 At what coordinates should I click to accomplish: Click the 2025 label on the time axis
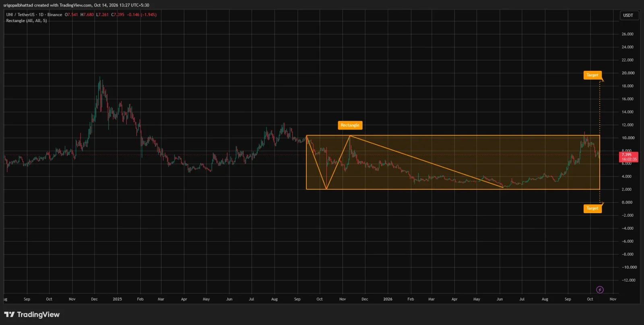(x=117, y=299)
